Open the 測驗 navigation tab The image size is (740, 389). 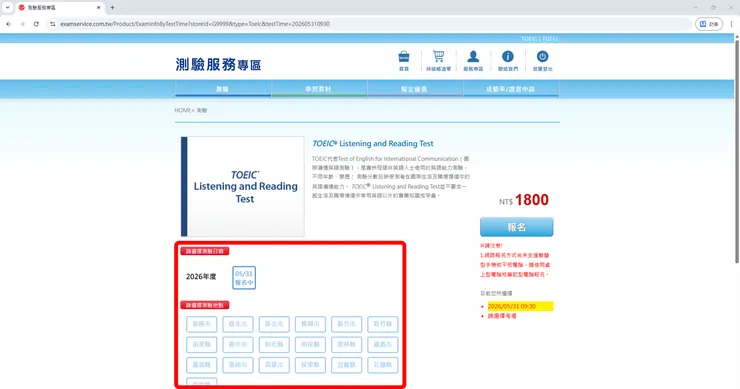(223, 89)
